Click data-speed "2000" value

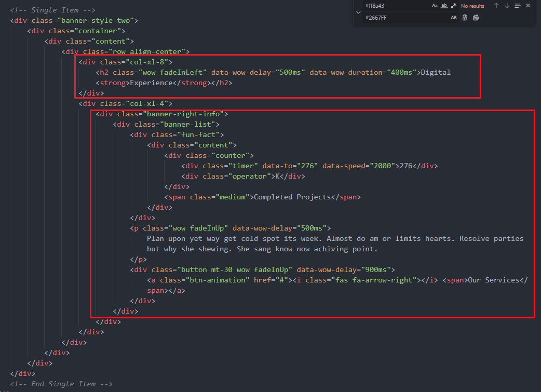tap(382, 166)
